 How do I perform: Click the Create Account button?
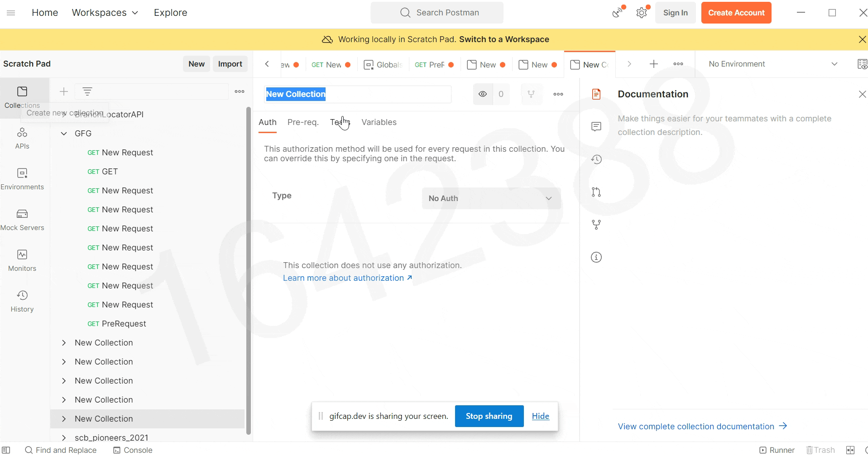click(736, 13)
